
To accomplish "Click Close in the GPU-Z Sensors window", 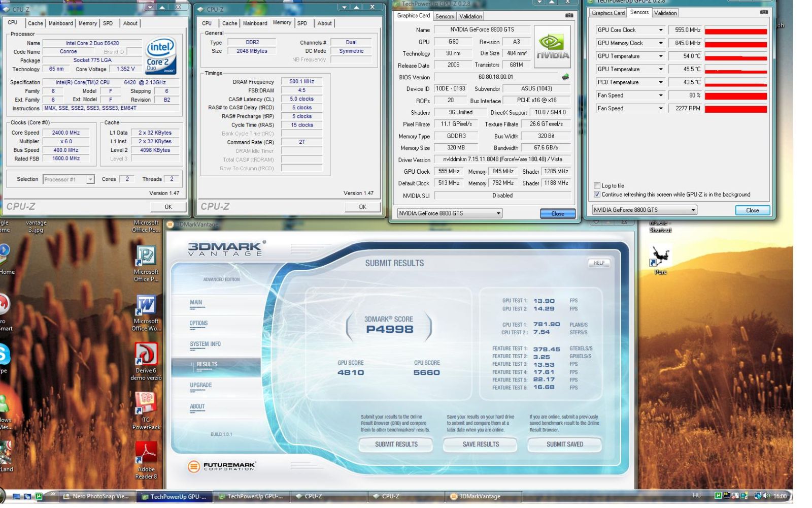I will 753,210.
